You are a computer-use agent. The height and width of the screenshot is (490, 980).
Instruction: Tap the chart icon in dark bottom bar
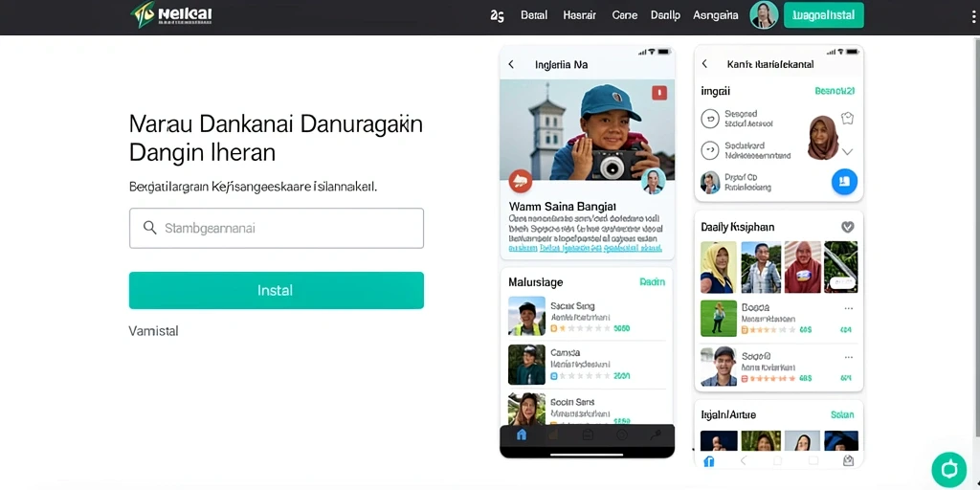[553, 435]
